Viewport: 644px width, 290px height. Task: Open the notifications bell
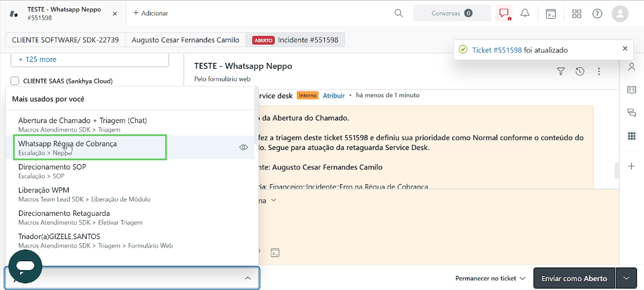click(525, 13)
